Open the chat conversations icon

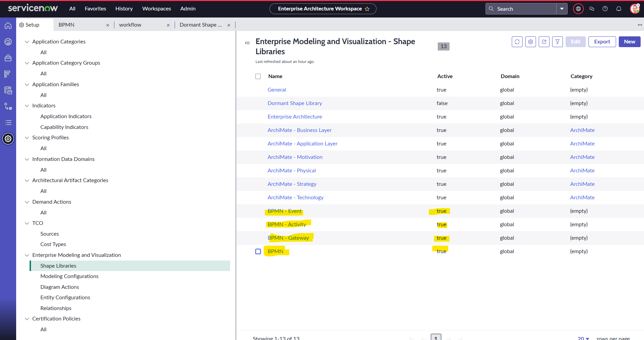pyautogui.click(x=592, y=9)
